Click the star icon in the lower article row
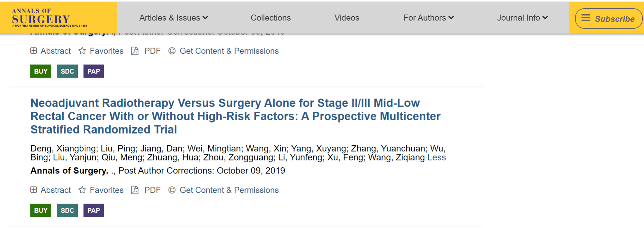 click(82, 190)
